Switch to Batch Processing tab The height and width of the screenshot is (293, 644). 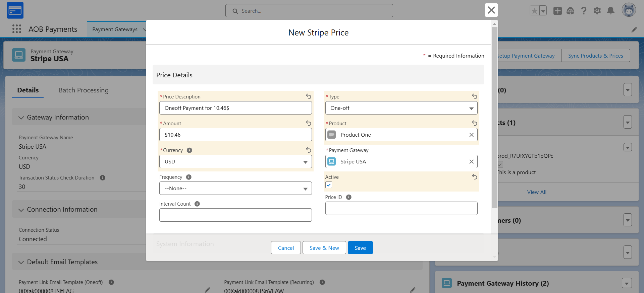[84, 90]
